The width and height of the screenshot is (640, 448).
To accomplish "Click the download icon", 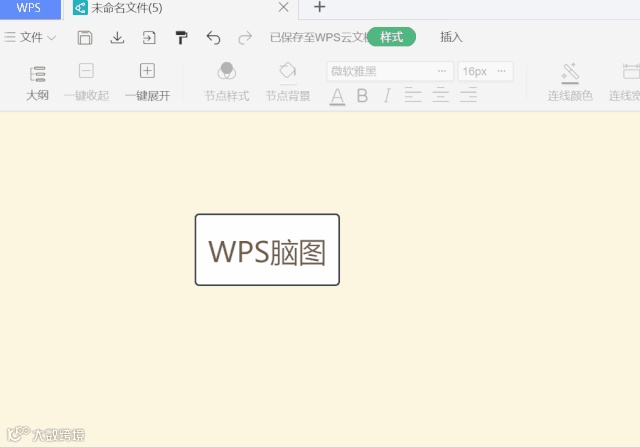I will coord(117,38).
